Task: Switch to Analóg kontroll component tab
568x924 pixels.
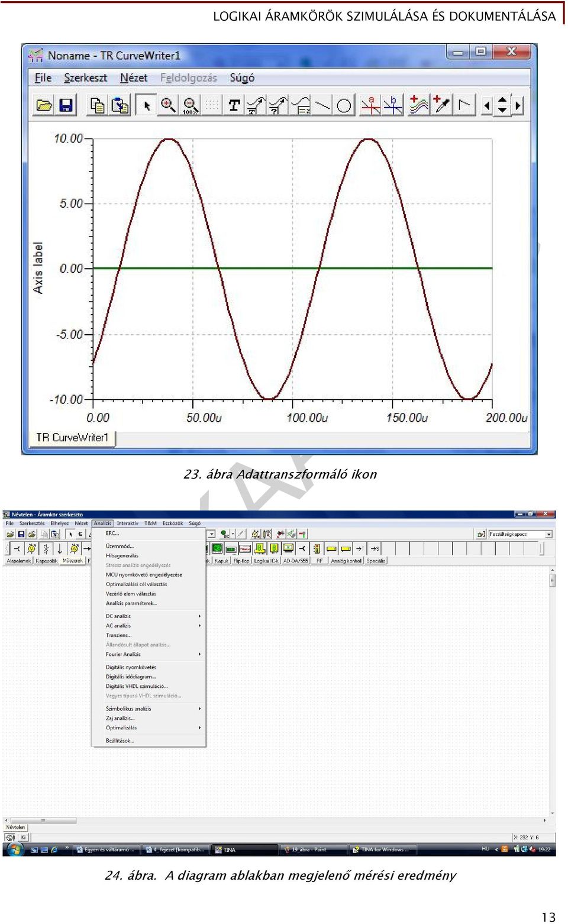Action: pos(346,561)
